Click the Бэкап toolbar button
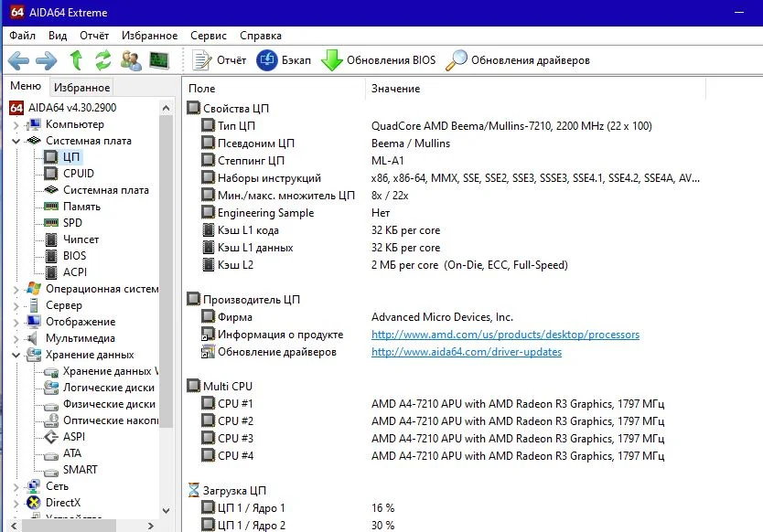This screenshot has height=532, width=763. click(x=285, y=60)
